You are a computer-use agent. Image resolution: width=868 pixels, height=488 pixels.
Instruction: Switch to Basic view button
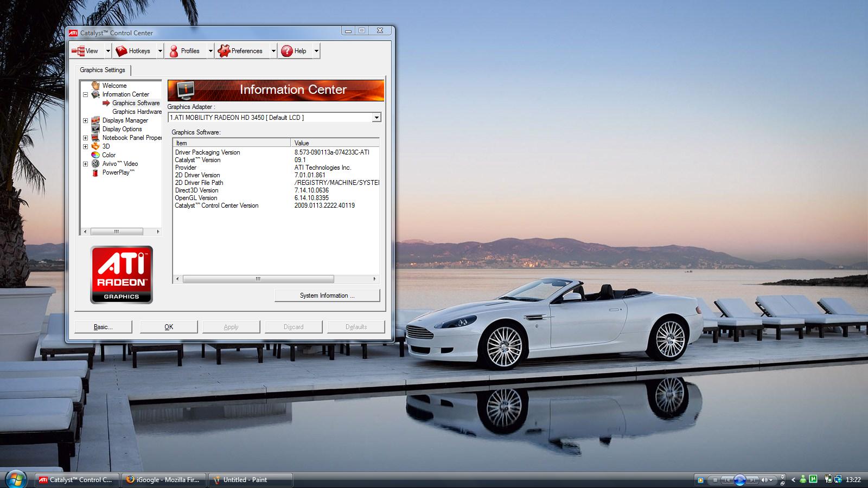point(103,327)
